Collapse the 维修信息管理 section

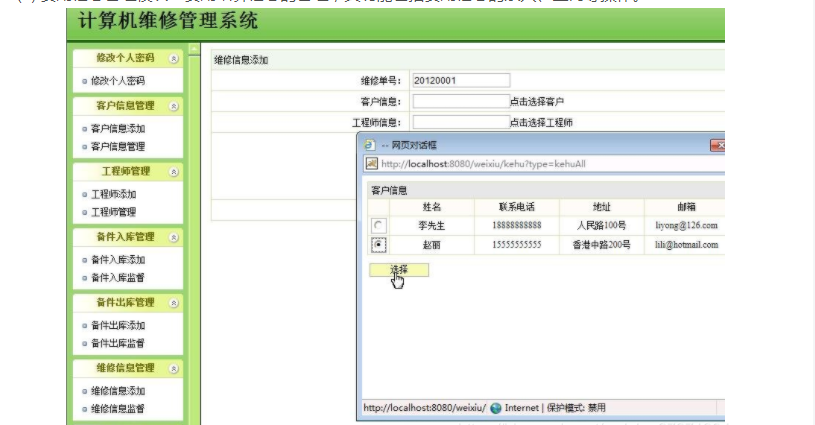pos(174,368)
